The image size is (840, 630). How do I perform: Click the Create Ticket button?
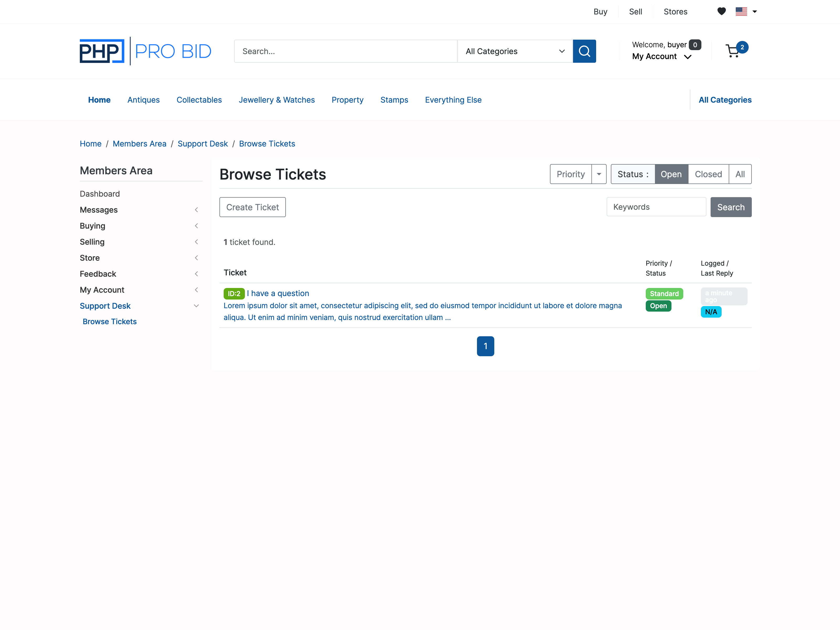click(x=253, y=207)
